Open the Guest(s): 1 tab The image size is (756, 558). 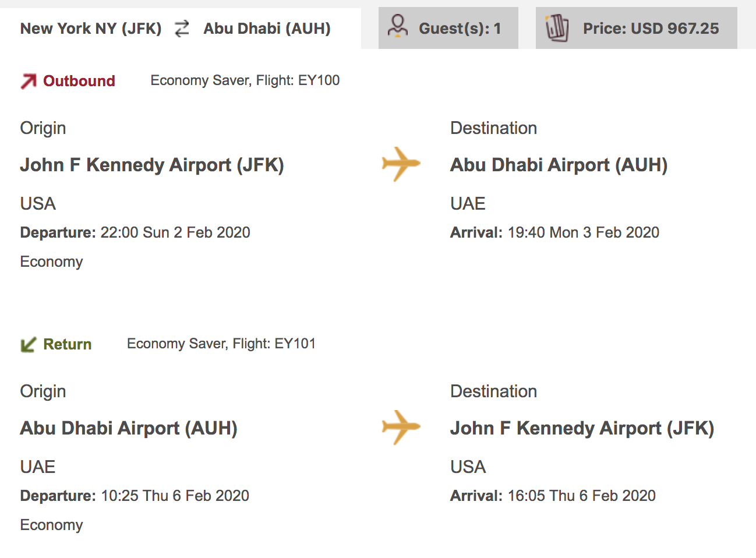(x=448, y=28)
